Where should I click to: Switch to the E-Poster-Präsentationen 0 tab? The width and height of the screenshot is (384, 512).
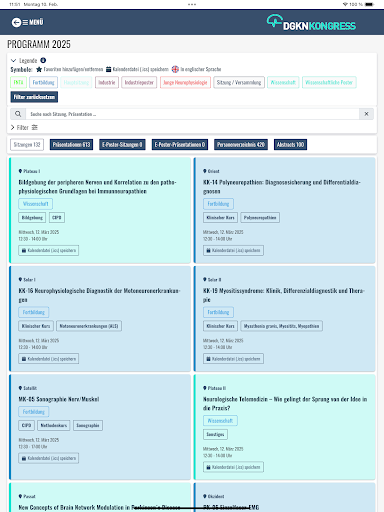coord(180,145)
